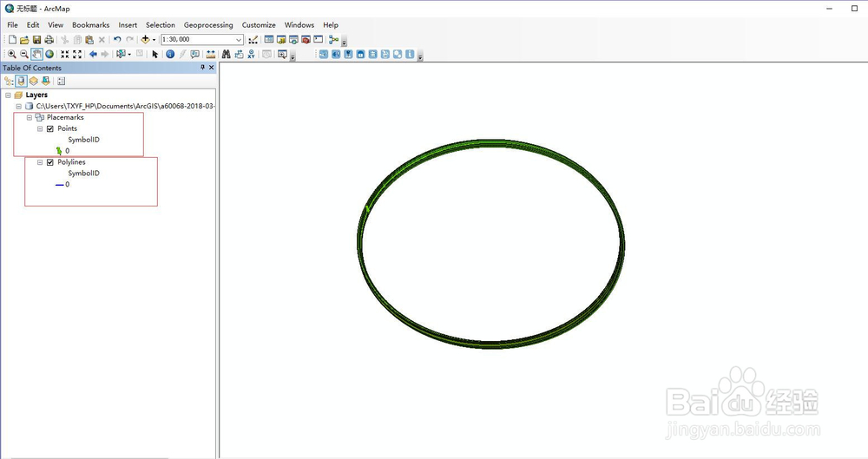Click the New map document icon
Image resolution: width=868 pixels, height=459 pixels.
(12, 40)
